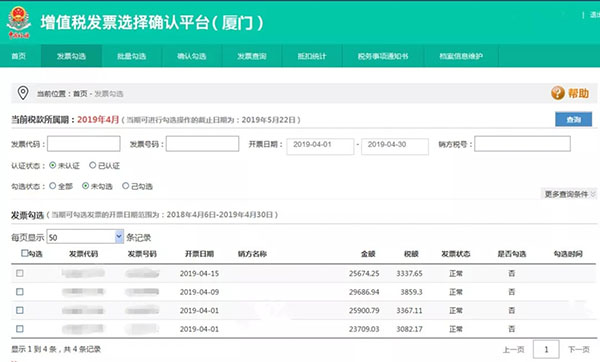Go to 下一页 page link
The height and width of the screenshot is (362, 600).
(579, 349)
